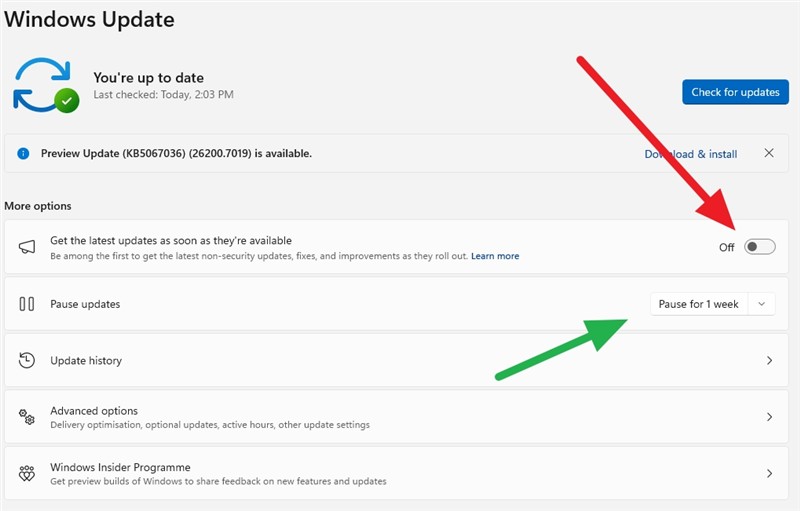This screenshot has width=800, height=511.
Task: Click the green checkmark status badge
Action: pos(67,100)
